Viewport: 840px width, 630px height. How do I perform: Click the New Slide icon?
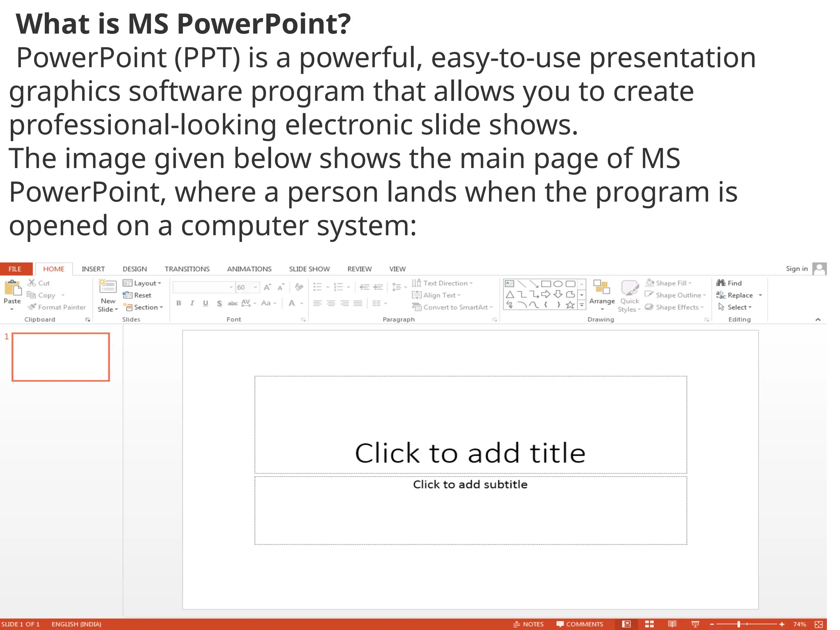click(x=108, y=286)
